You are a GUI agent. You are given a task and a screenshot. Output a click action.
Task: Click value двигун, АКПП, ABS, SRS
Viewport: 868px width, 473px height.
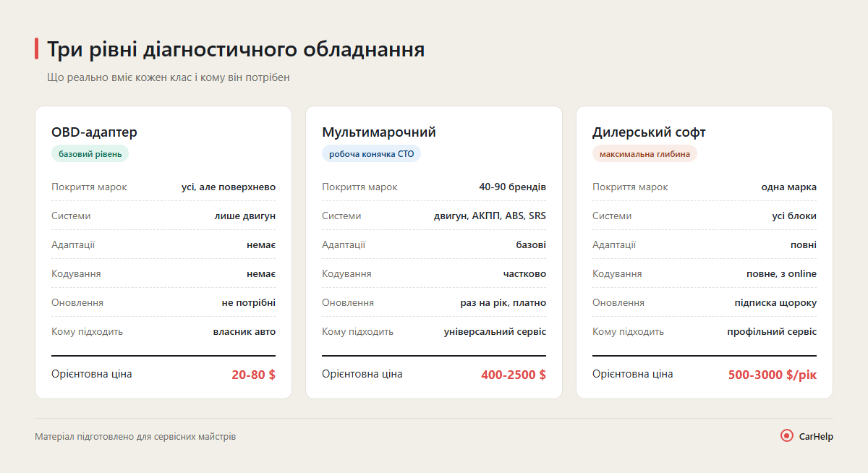pyautogui.click(x=490, y=216)
